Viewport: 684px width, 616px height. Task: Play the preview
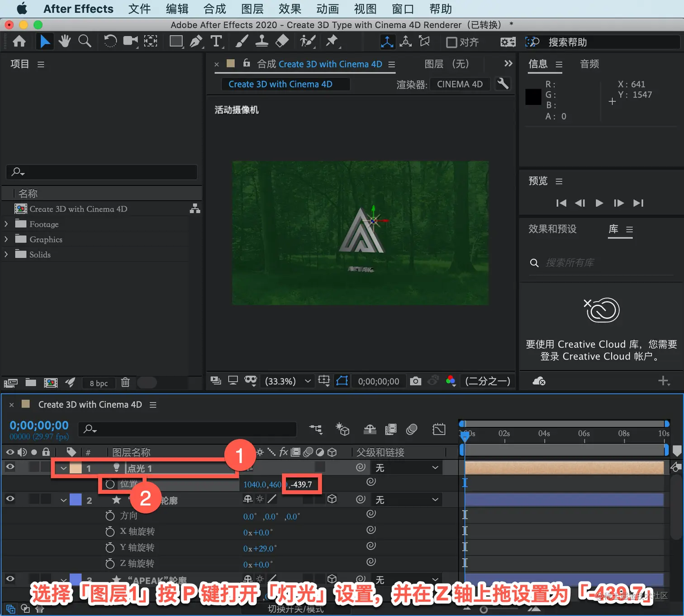599,203
